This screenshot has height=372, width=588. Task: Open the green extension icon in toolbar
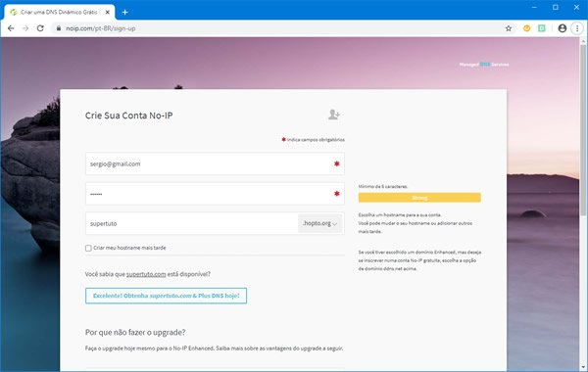coord(542,28)
